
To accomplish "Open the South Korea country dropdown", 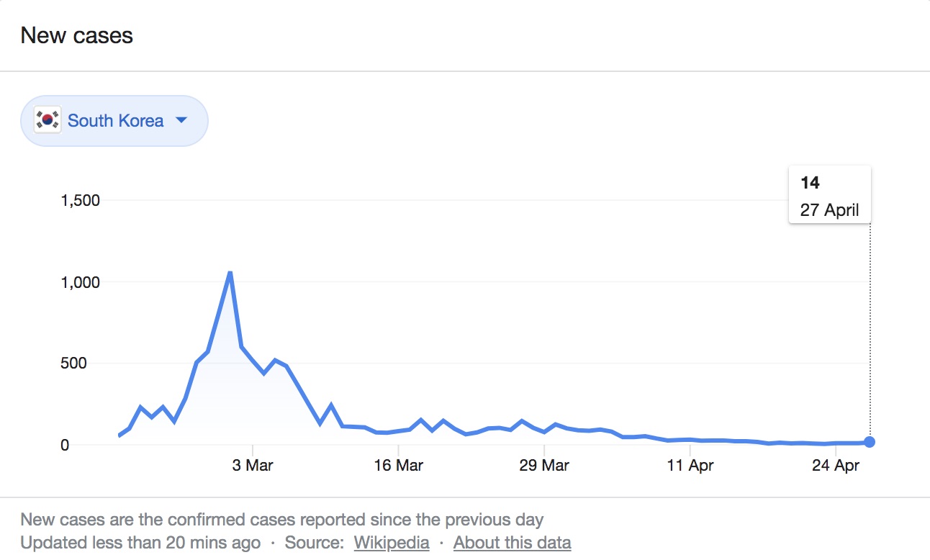I will click(x=114, y=121).
